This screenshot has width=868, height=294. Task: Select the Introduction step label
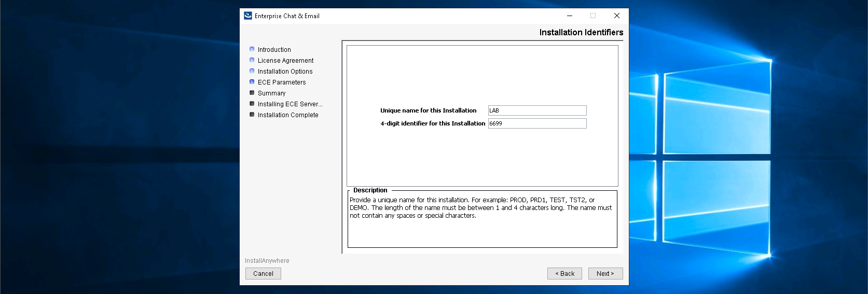click(274, 50)
